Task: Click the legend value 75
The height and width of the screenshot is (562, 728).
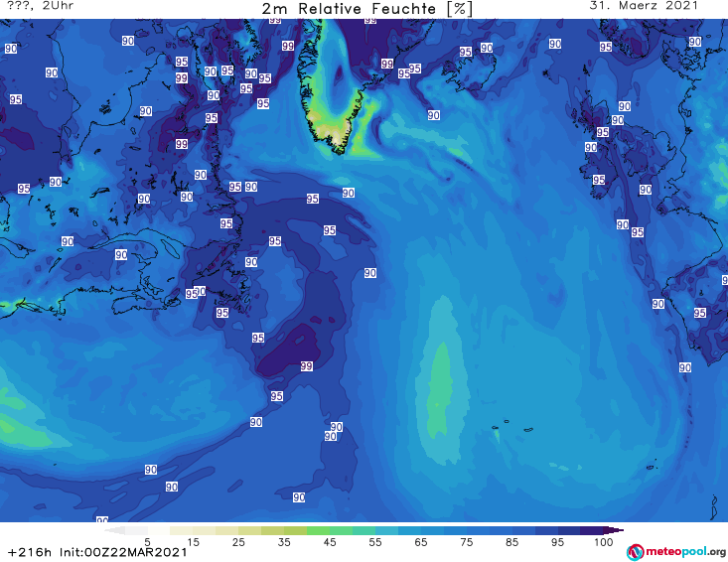Action: click(x=466, y=541)
